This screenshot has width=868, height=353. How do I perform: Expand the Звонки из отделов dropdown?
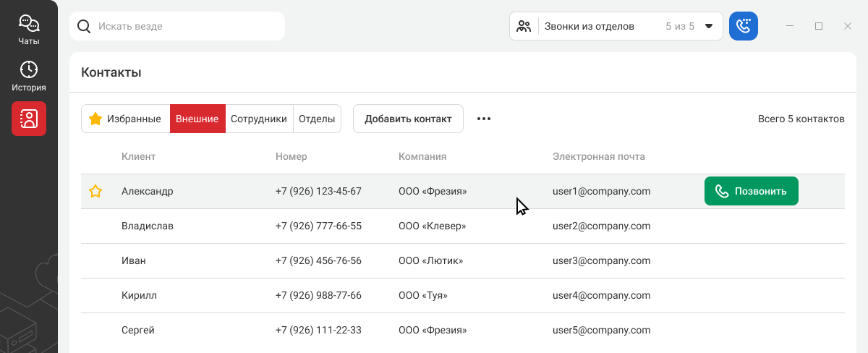click(709, 26)
